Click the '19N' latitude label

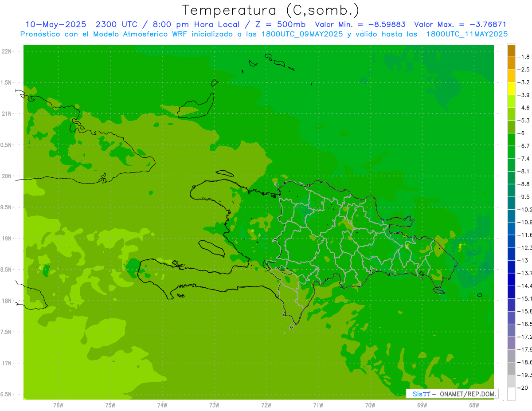(x=7, y=239)
